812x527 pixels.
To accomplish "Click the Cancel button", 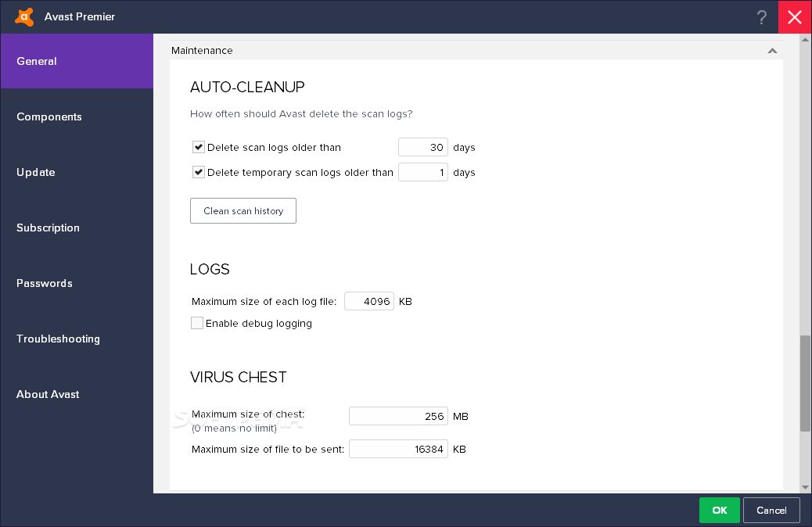I will [771, 510].
